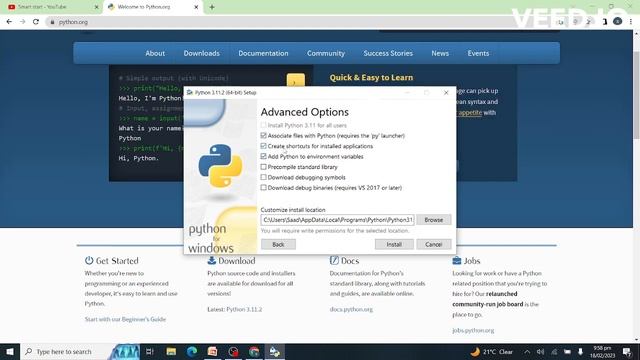
Task: Open the Success Stories menu
Action: [x=388, y=53]
